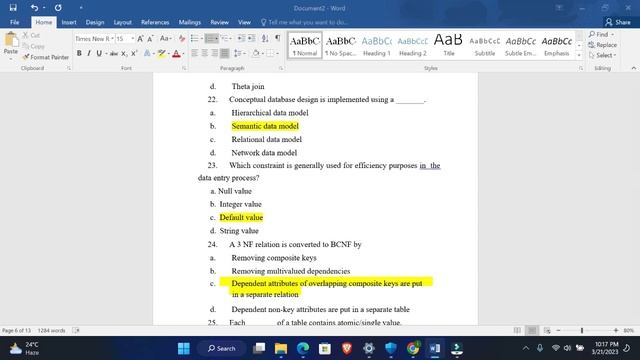Open the Change Case Aa dropdown
640x360 pixels.
165,39
